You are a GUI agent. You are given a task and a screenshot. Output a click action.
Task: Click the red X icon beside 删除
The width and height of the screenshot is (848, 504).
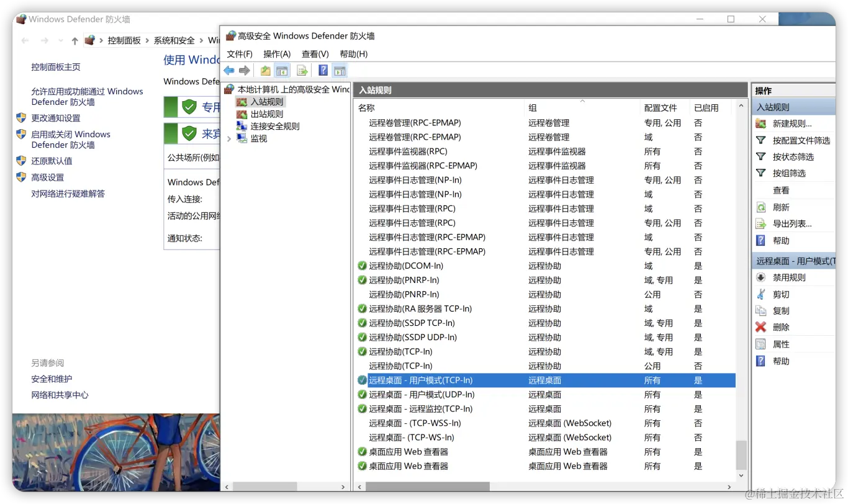click(761, 327)
